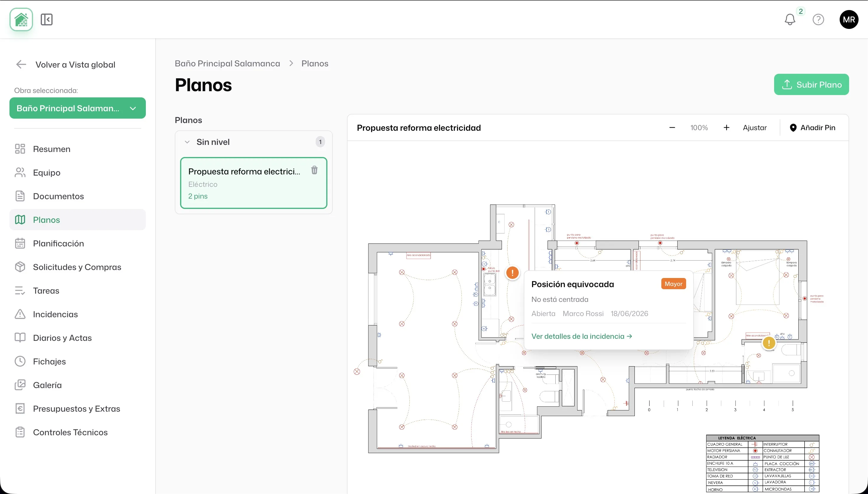The width and height of the screenshot is (868, 494).
Task: Select the Propuesta reforma electrici... plan card
Action: (x=254, y=183)
